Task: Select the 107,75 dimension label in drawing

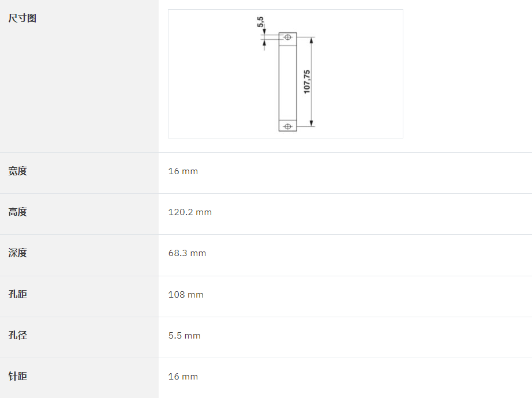Action: point(307,82)
